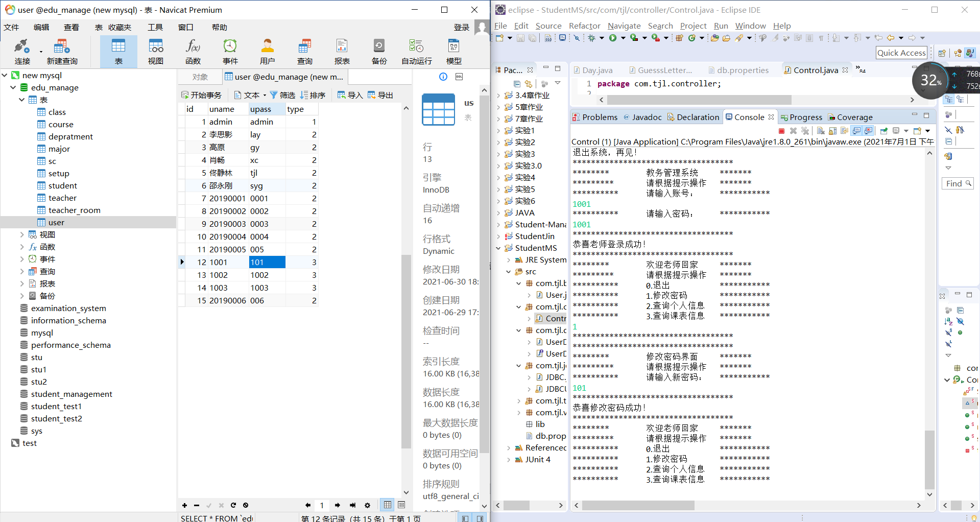This screenshot has width=980, height=522.
Task: Expand the 查询 node in the tree
Action: [x=21, y=271]
